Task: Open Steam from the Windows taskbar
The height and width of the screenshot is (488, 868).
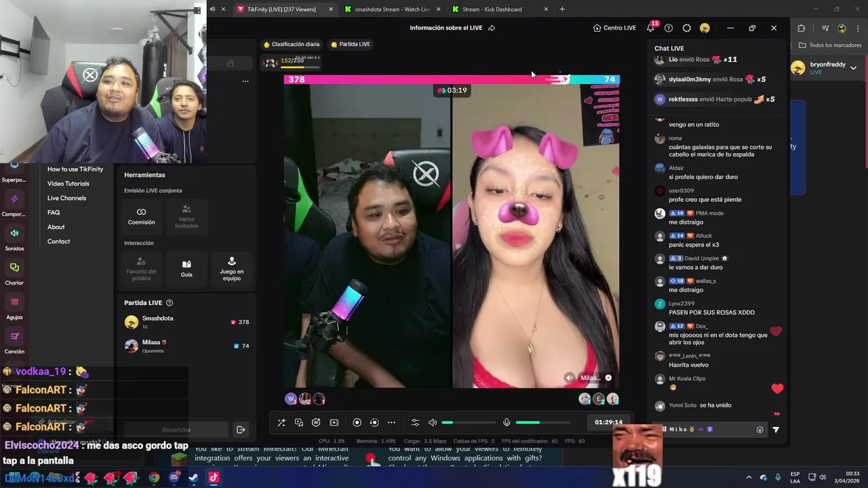Action: [193, 477]
